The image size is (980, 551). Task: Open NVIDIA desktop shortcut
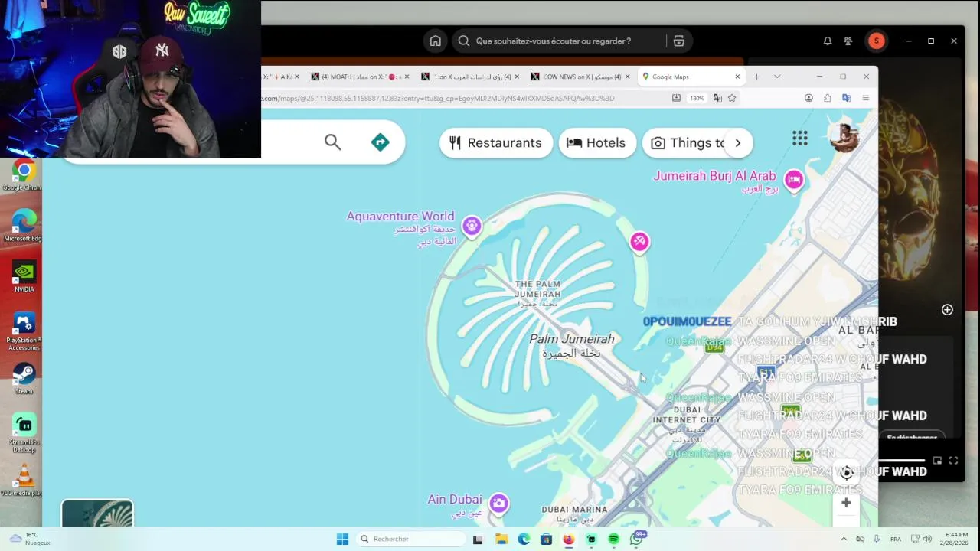(24, 277)
